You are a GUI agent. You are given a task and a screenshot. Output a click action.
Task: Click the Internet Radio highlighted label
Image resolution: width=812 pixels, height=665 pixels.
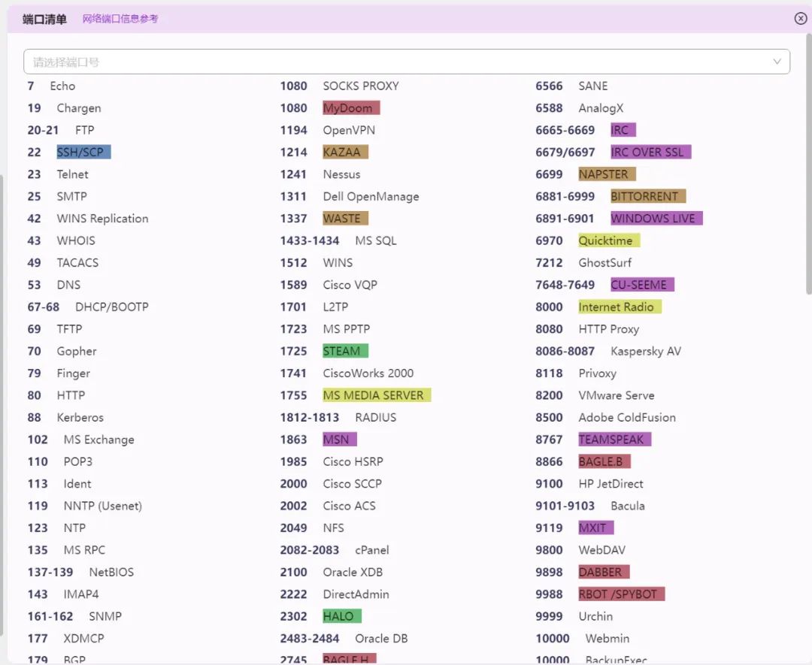(620, 307)
